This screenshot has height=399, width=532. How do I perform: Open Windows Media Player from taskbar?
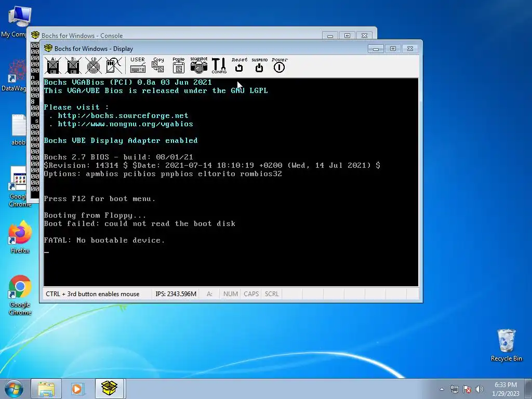tap(77, 389)
